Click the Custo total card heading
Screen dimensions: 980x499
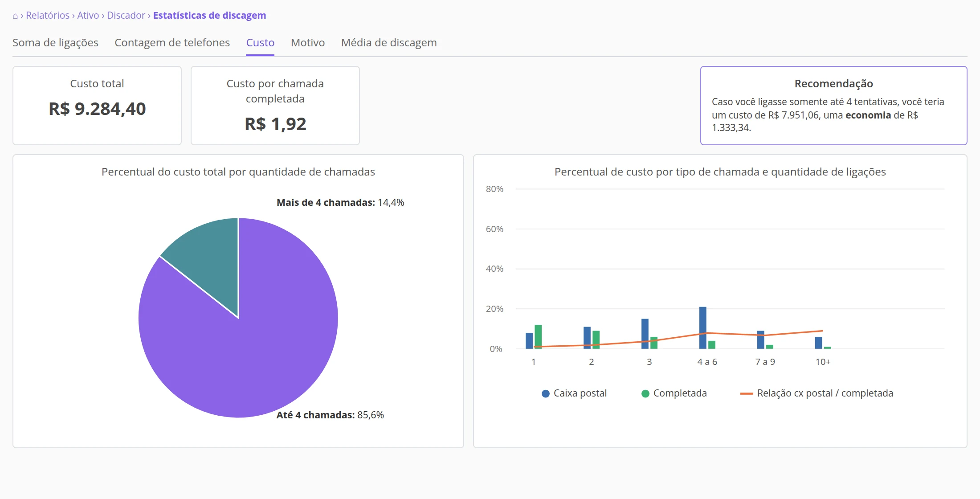[x=97, y=84]
